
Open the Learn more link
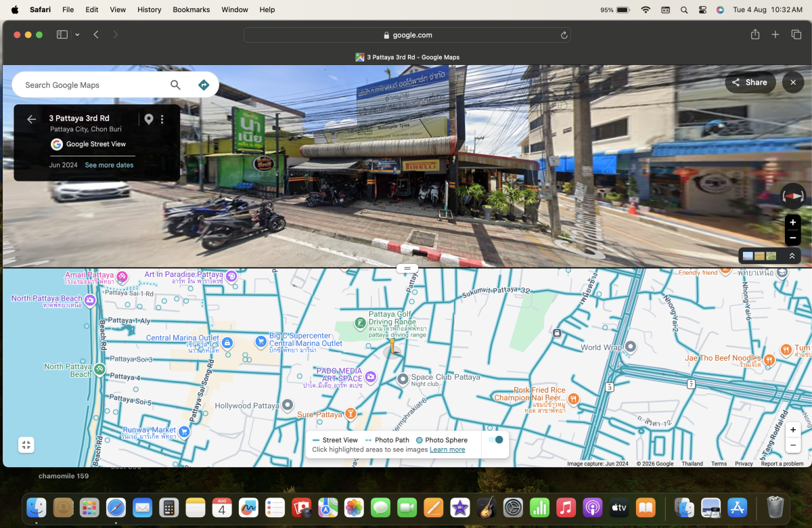pos(447,449)
